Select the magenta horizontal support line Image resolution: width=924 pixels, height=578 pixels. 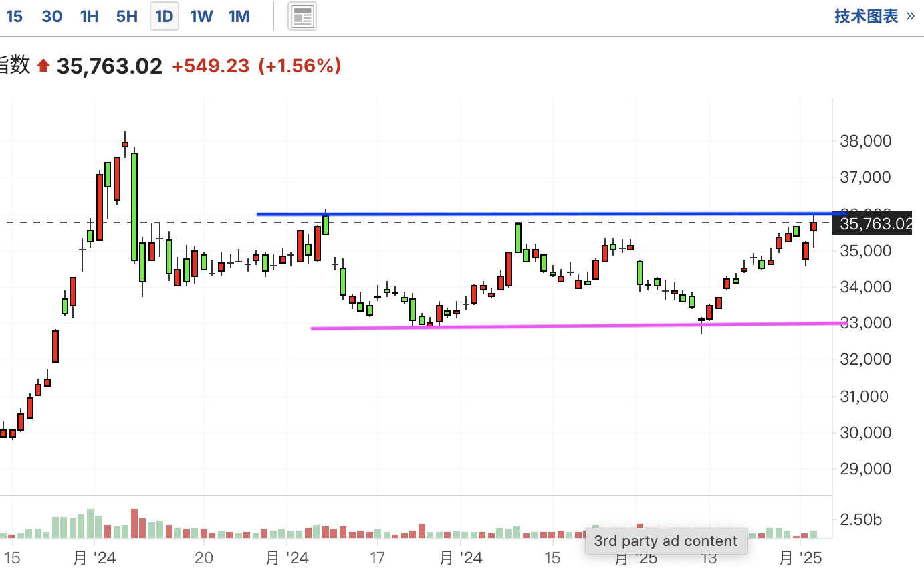[579, 326]
